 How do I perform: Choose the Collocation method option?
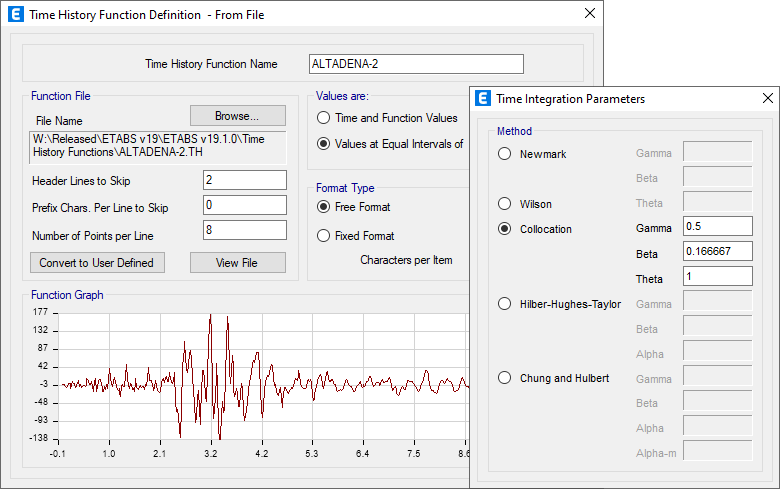coord(505,229)
